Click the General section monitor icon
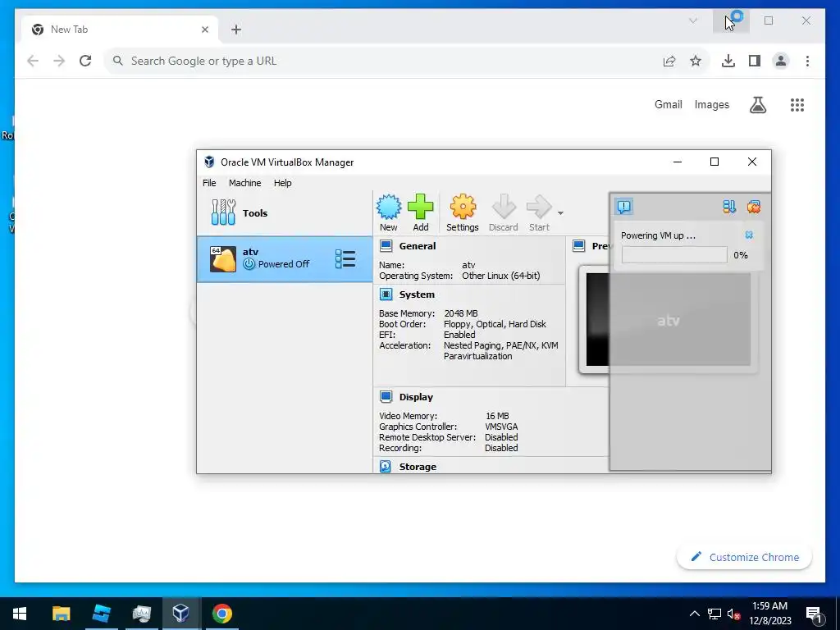Image resolution: width=840 pixels, height=630 pixels. coord(386,246)
